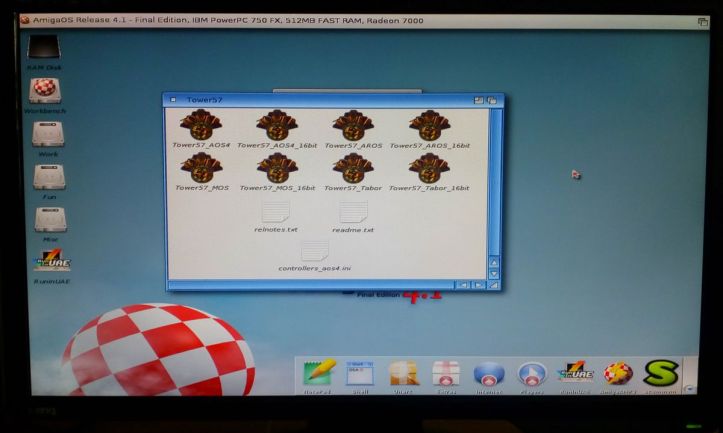
Task: Open the readme.txt file
Action: tap(353, 213)
